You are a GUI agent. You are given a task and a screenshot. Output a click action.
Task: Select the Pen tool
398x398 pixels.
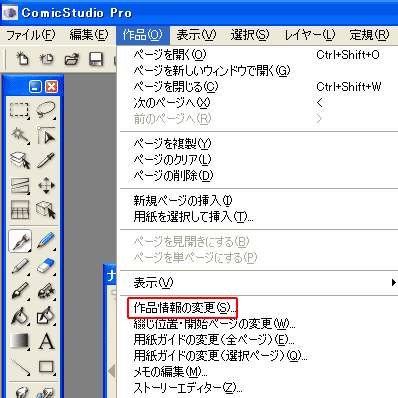click(20, 241)
